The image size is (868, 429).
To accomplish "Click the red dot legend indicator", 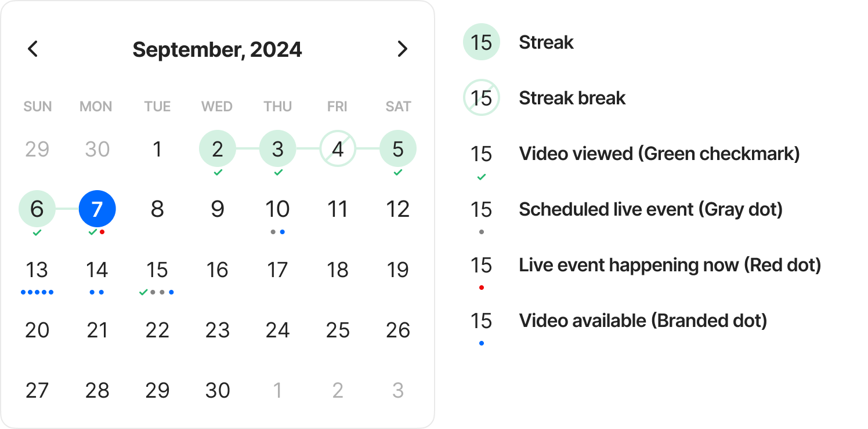I will [482, 288].
